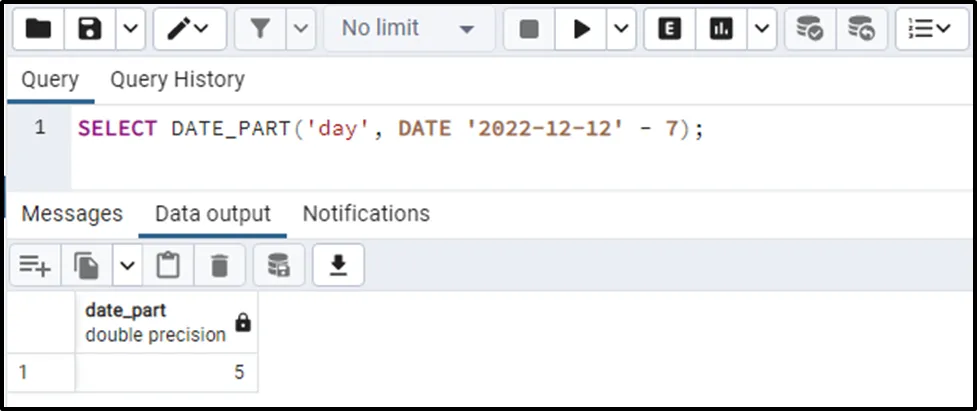Open the Notifications tab
The height and width of the screenshot is (411, 977).
click(x=366, y=214)
